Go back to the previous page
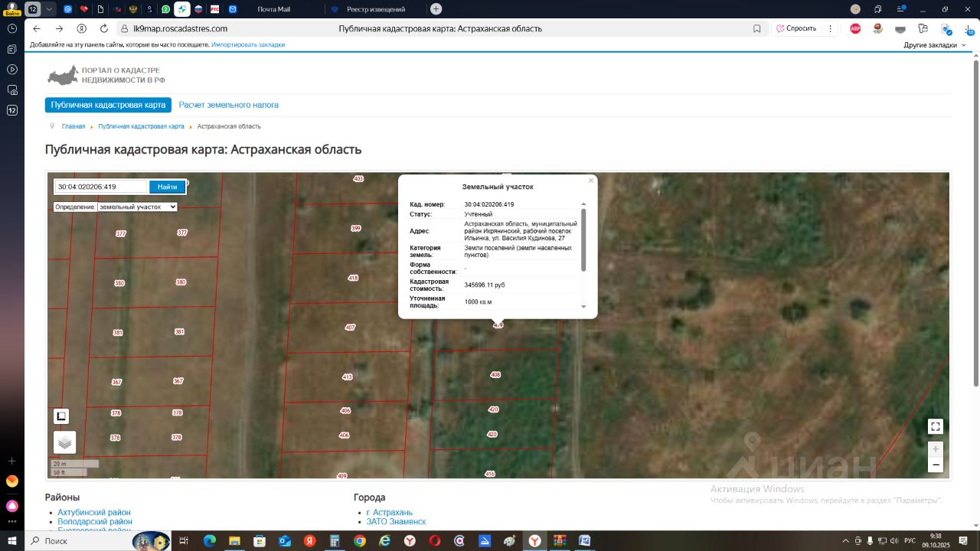The image size is (980, 551). tap(37, 28)
